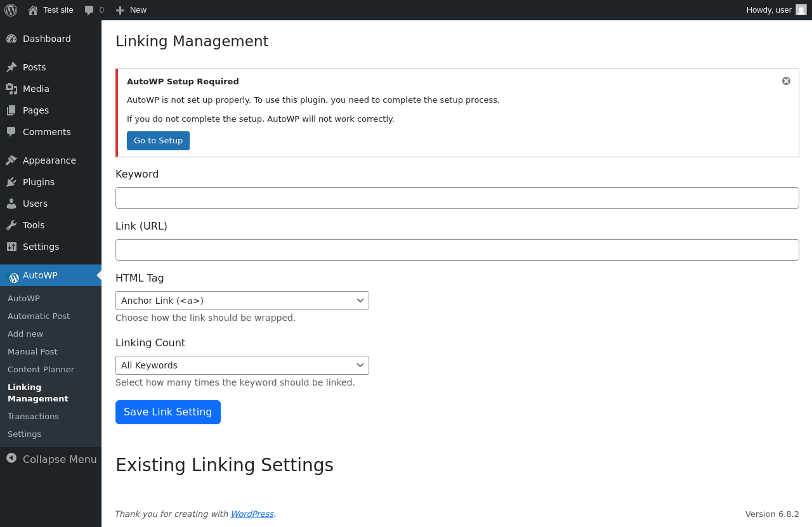Click the Collapse Menu arrow icon

(11, 458)
